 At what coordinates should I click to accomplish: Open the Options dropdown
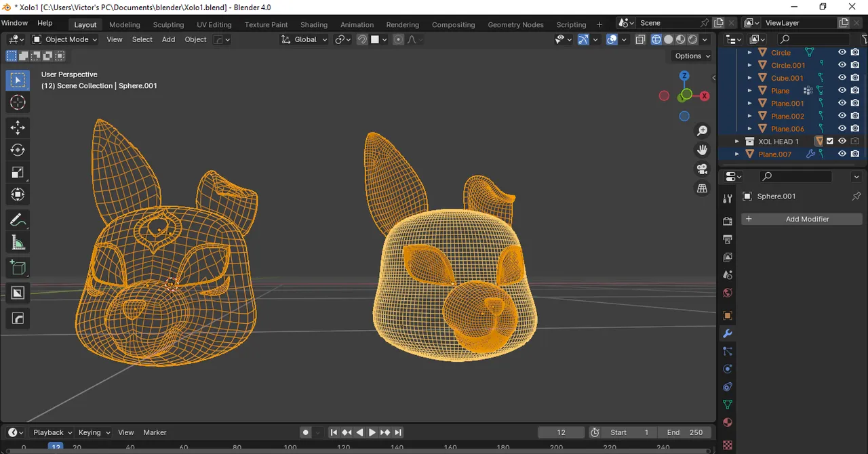click(692, 56)
